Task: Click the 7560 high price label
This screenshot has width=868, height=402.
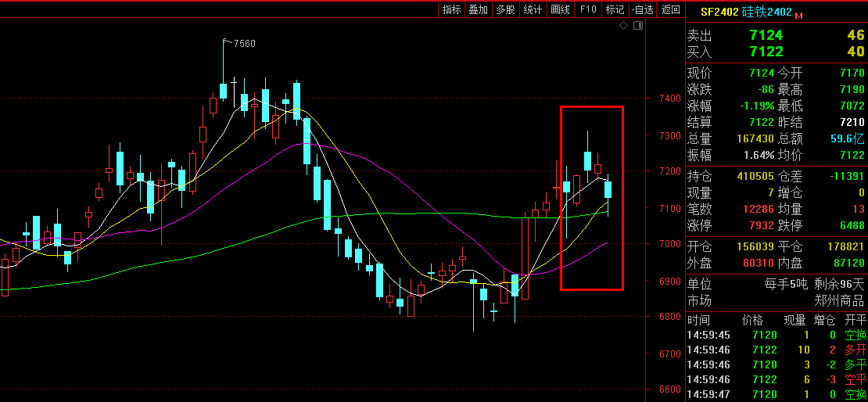Action: [244, 43]
